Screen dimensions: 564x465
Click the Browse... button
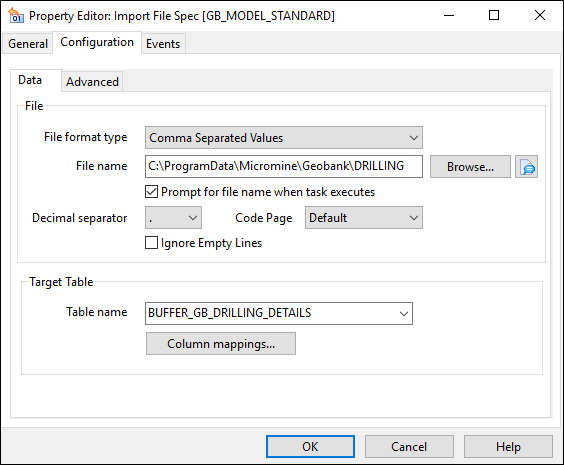click(470, 167)
